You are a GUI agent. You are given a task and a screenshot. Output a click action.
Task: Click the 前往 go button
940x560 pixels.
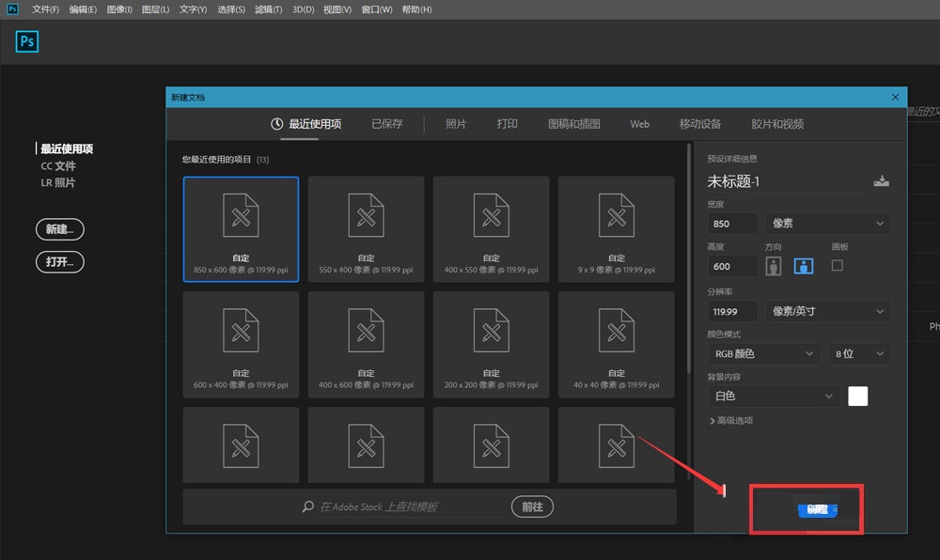pyautogui.click(x=532, y=506)
